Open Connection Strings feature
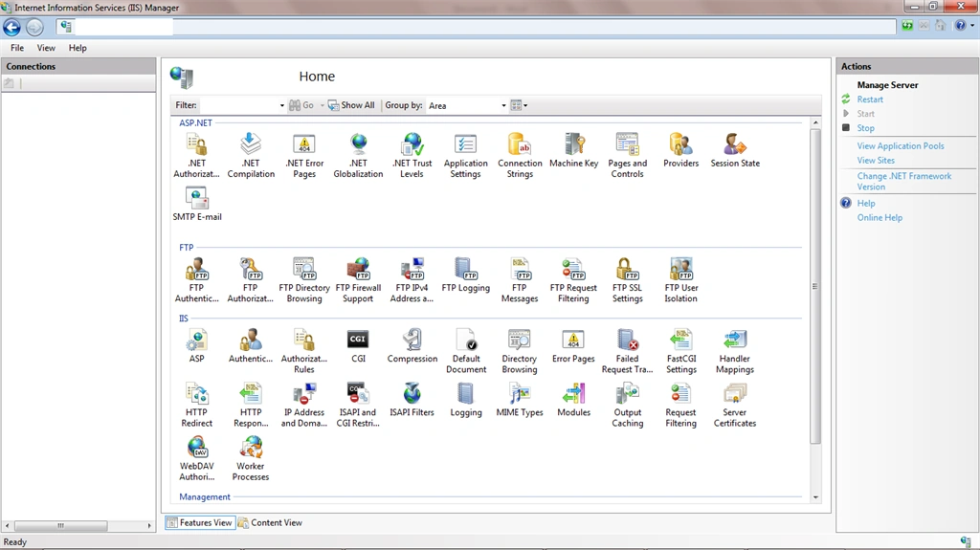 click(x=520, y=156)
